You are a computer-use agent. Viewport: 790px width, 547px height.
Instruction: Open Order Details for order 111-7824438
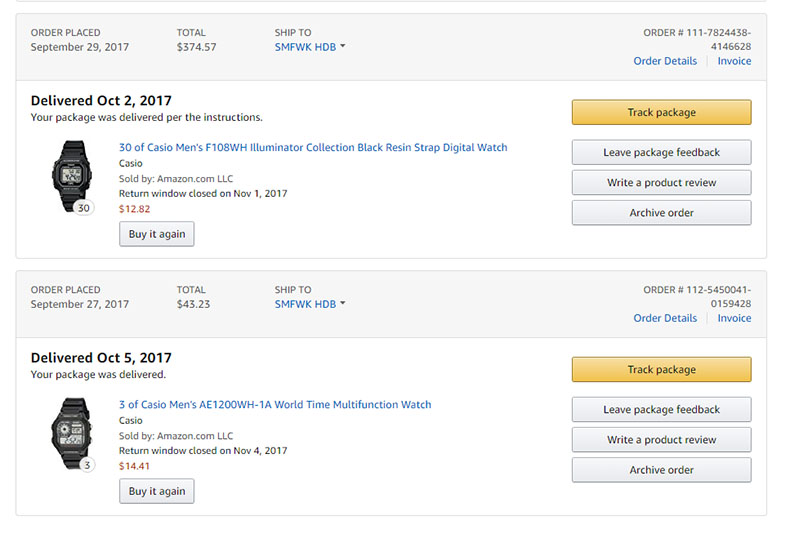(665, 61)
